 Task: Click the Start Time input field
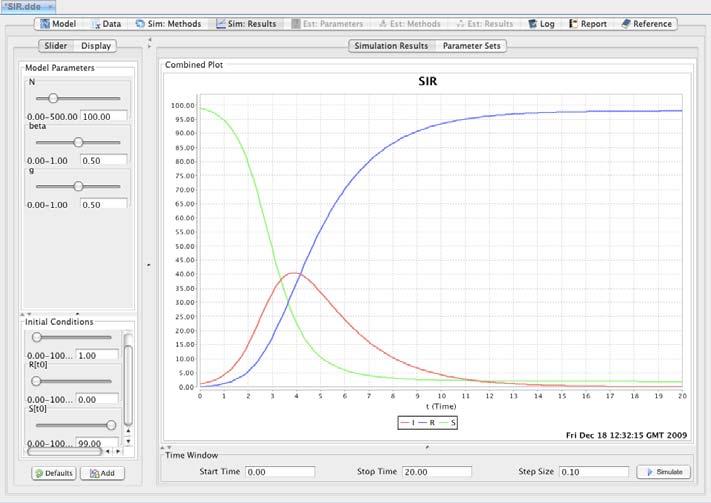(x=280, y=472)
